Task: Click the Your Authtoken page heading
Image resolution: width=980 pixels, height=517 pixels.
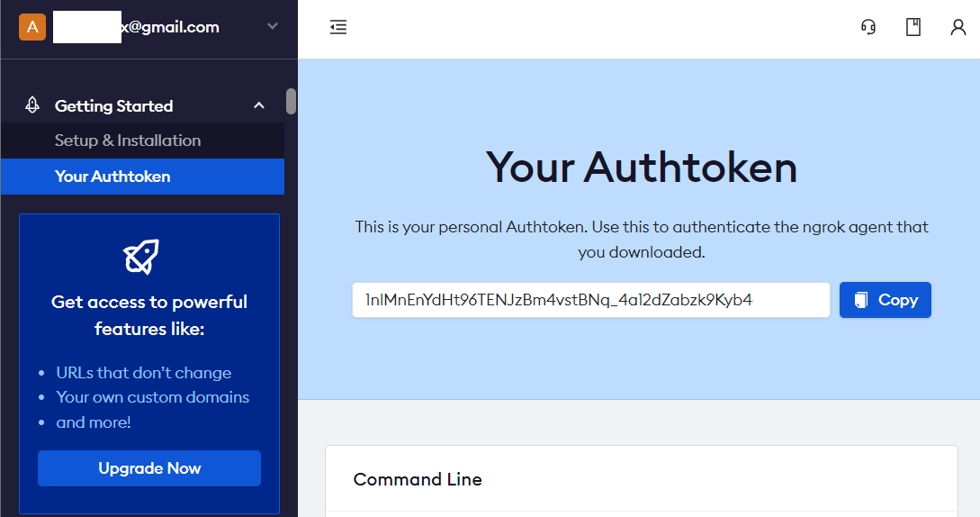Action: tap(642, 168)
